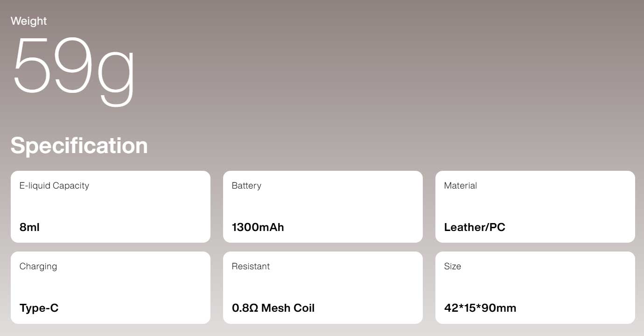Screen dimensions: 644x336
Task: Click the E-liquid Capacity card
Action: pyautogui.click(x=111, y=207)
